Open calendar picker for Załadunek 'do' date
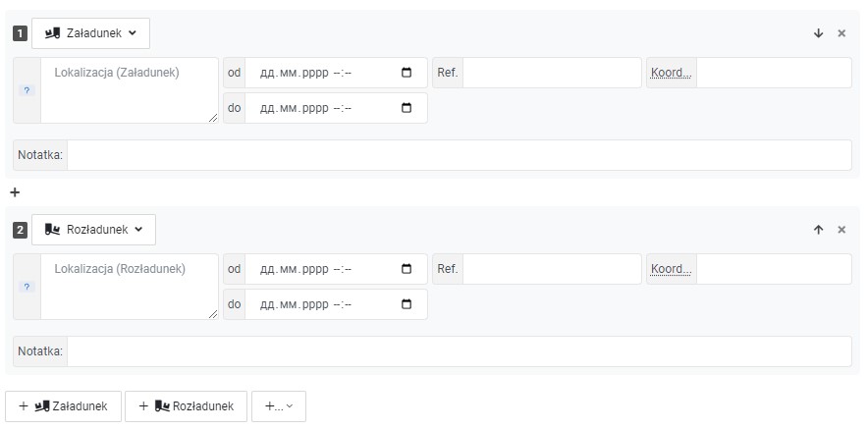Viewport: 868px width, 430px height. pyautogui.click(x=407, y=108)
